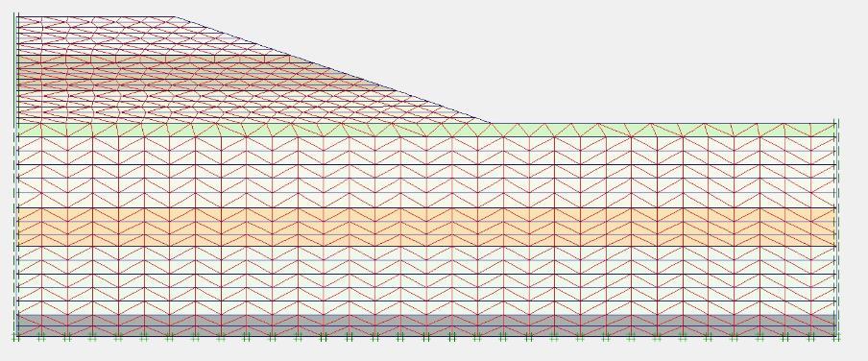Click the flat ground surface right of the slope

pos(663,123)
